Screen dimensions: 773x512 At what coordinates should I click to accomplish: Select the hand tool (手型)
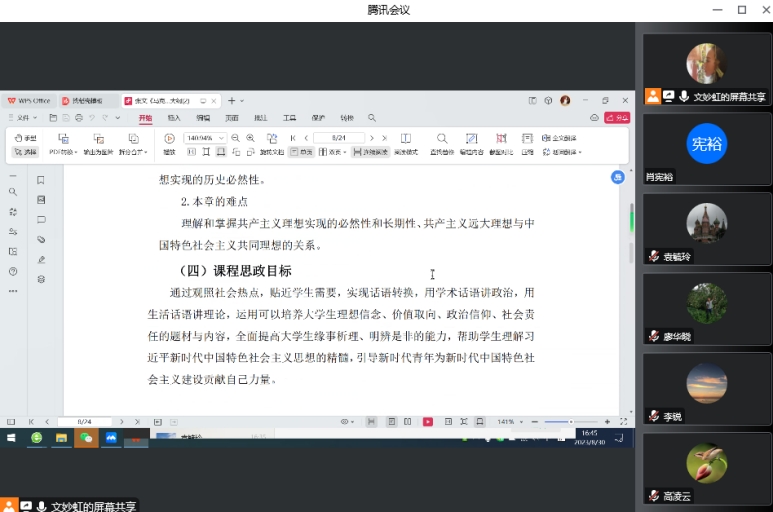(25, 138)
